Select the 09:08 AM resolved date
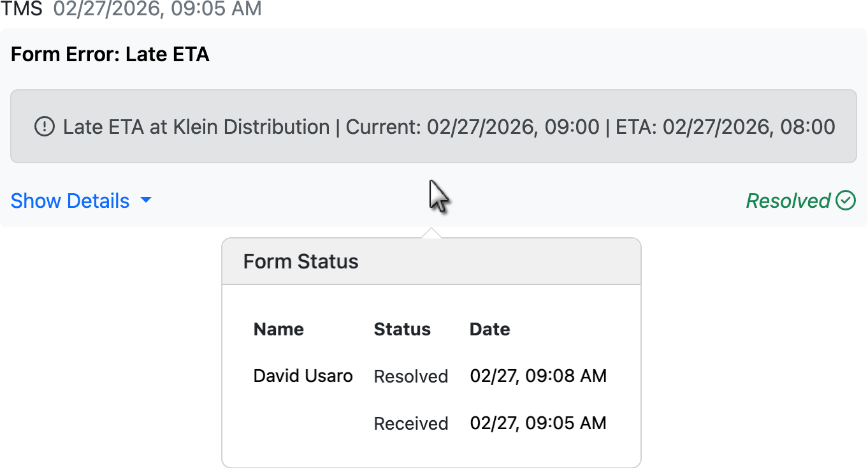 click(x=538, y=376)
